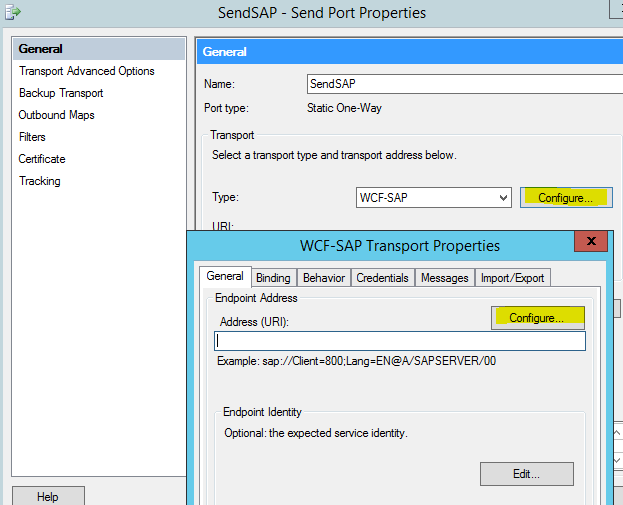Click Edit in the Endpoint Identity group
Image resolution: width=623 pixels, height=505 pixels.
526,474
